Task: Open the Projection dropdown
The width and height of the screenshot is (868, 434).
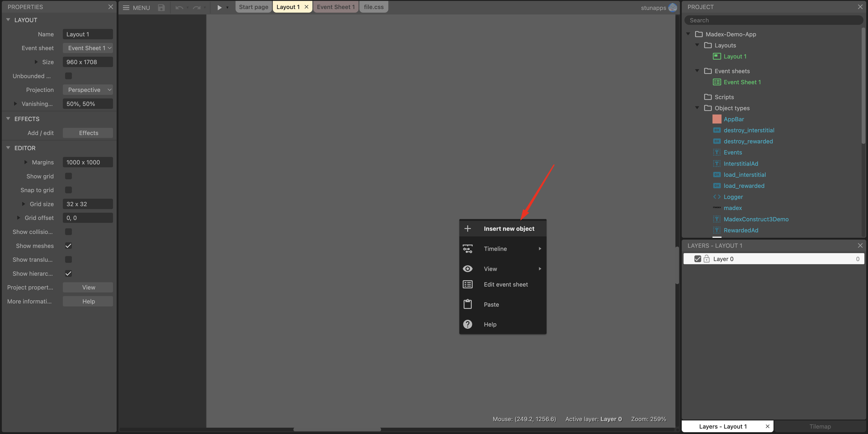Action: point(88,90)
